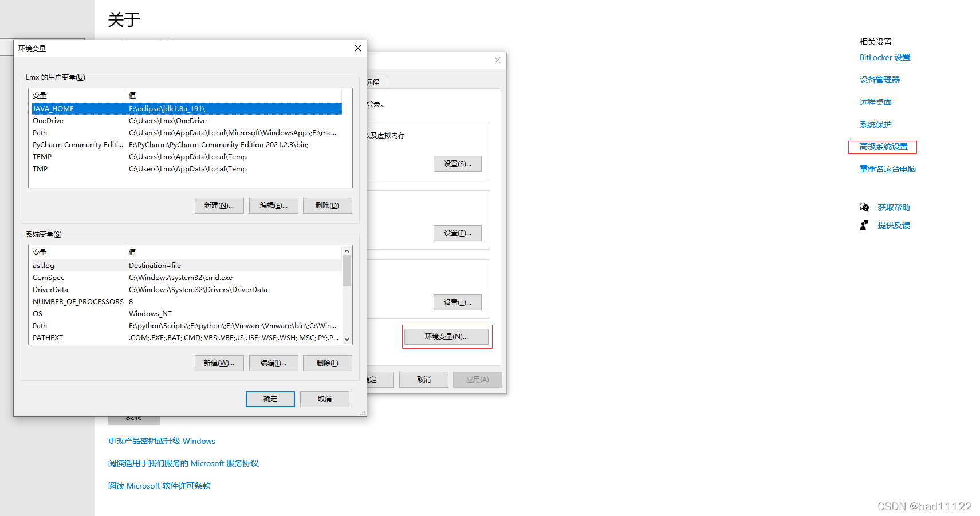Screen dimensions: 980x516
Task: Click the system variables scroll-down arrow
Action: coord(347,339)
